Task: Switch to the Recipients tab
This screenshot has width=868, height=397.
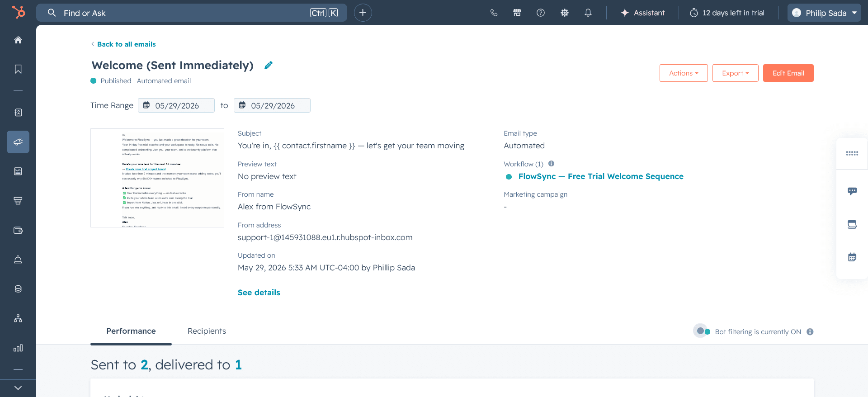Action: pos(207,331)
